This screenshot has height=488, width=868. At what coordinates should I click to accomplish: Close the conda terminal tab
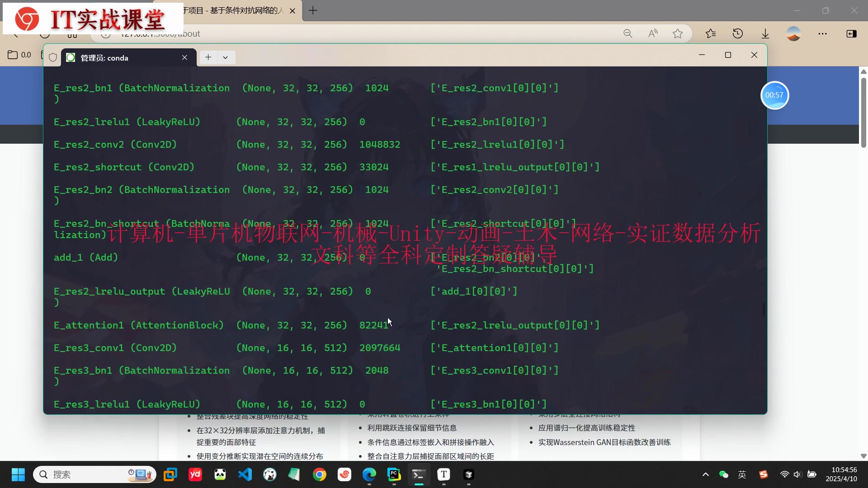coord(184,57)
